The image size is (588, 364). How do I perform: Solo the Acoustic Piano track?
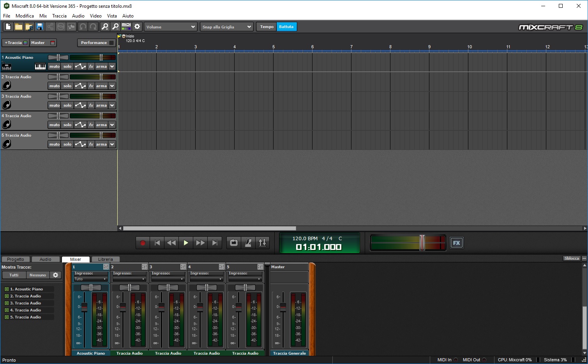[67, 67]
